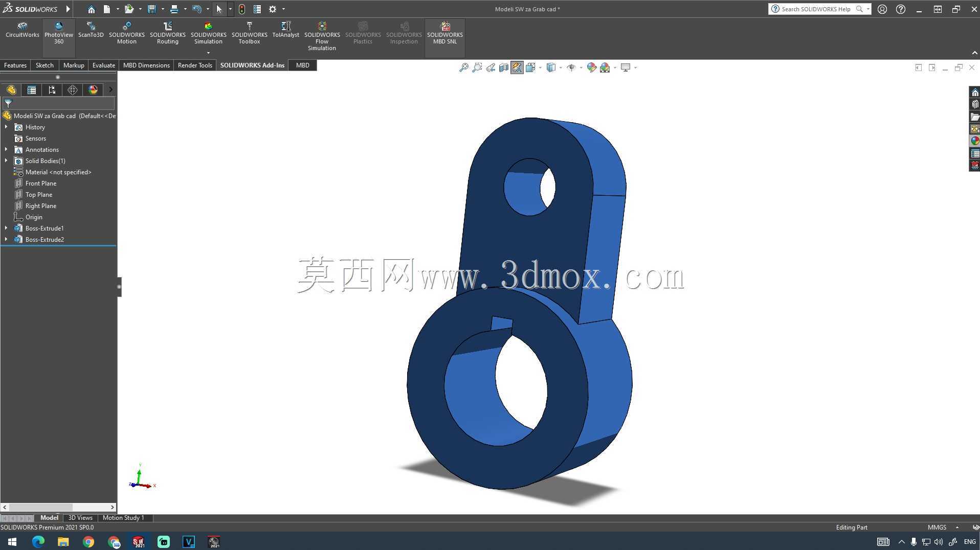Click the Display Style icon
This screenshot has width=980, height=550.
pyautogui.click(x=551, y=67)
